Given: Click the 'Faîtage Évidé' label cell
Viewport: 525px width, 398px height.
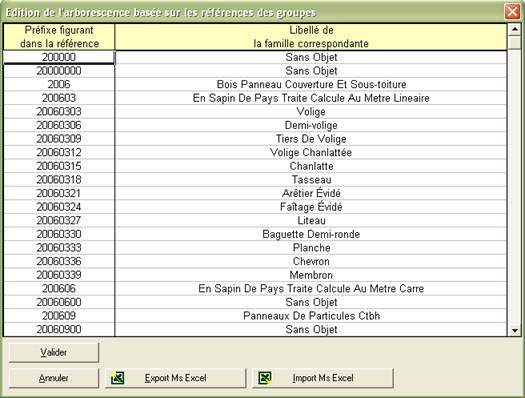Looking at the screenshot, I should click(311, 207).
